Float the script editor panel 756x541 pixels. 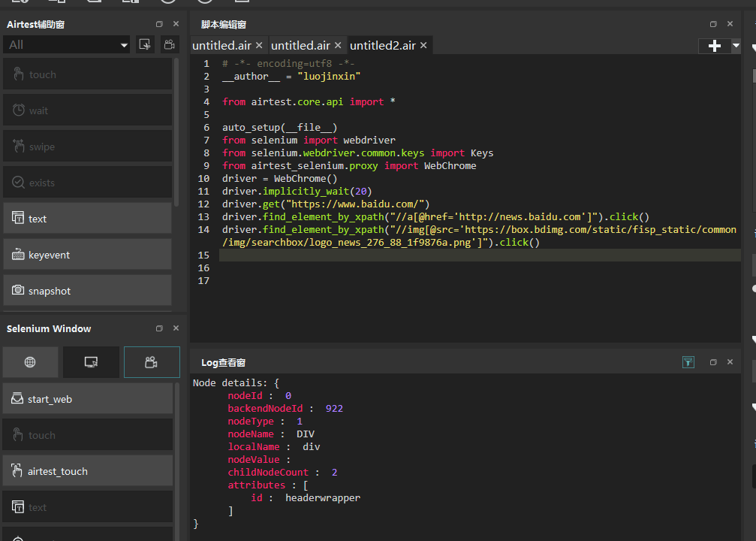pyautogui.click(x=713, y=23)
